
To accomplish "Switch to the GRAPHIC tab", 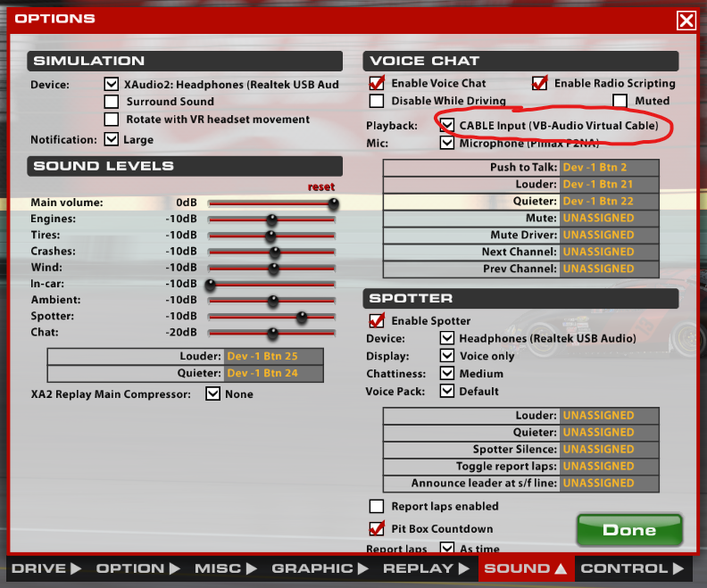I will tap(320, 568).
